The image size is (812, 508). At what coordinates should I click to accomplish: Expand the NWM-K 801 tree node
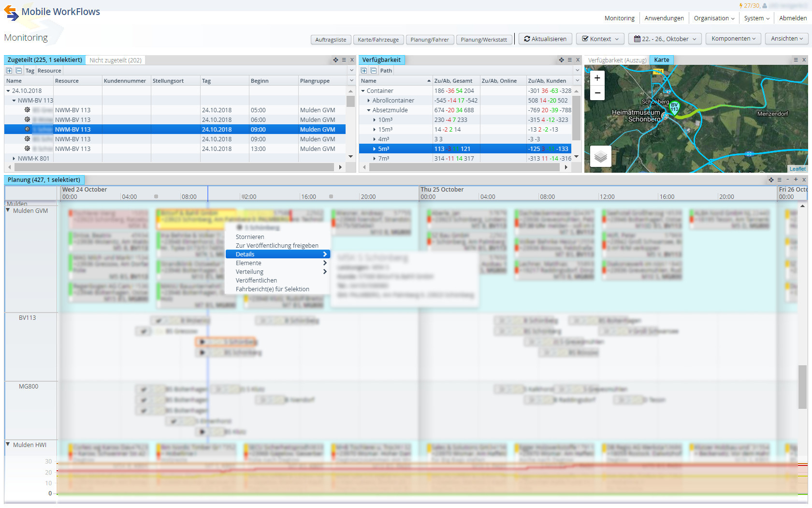[x=14, y=159]
